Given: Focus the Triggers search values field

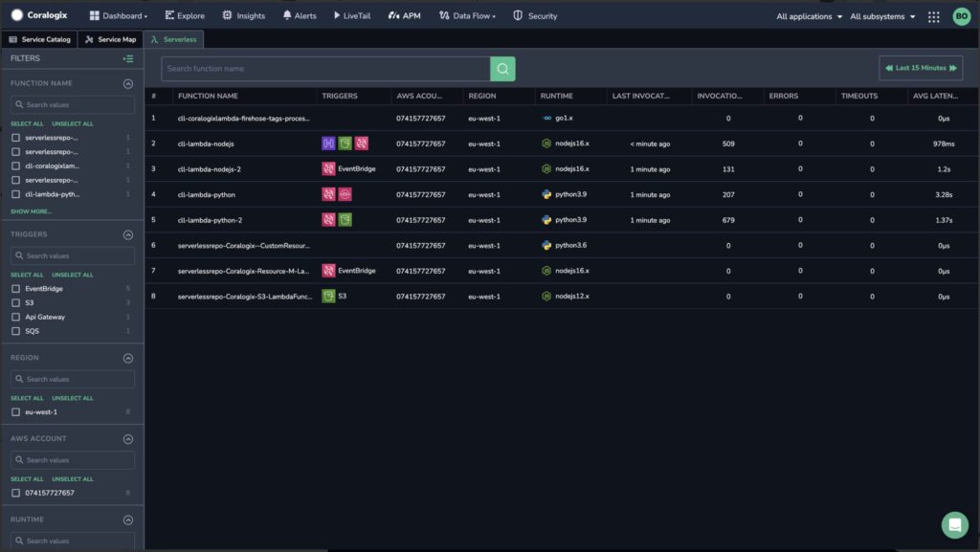Looking at the screenshot, I should click(x=73, y=256).
